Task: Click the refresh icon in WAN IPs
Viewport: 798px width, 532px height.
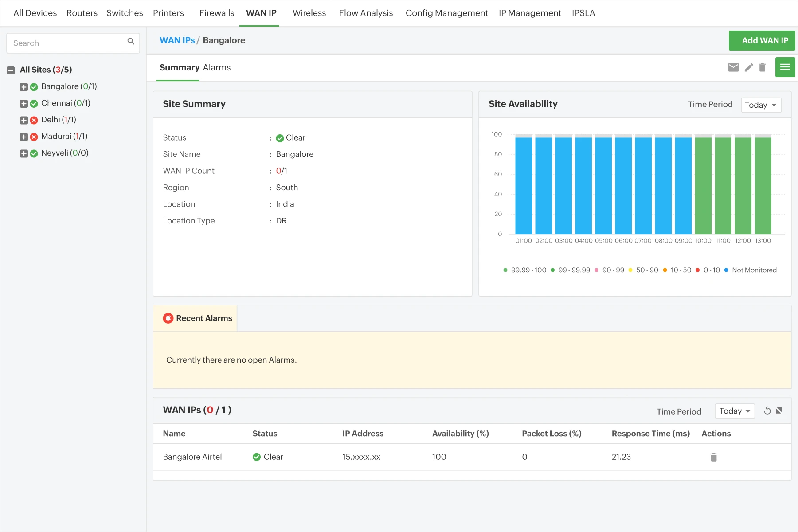Action: [767, 411]
